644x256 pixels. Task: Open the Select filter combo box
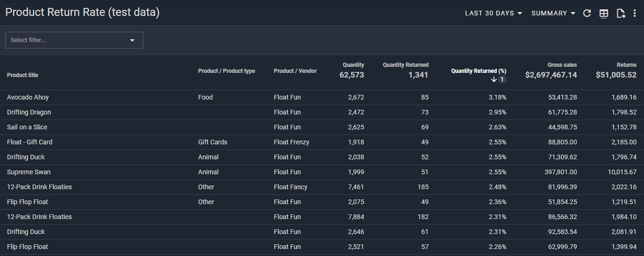coord(74,40)
